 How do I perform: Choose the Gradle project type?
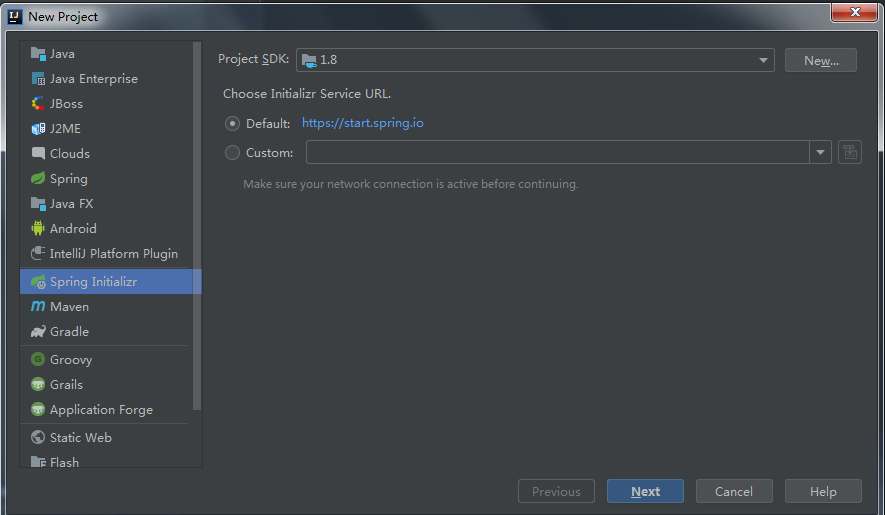point(106,331)
